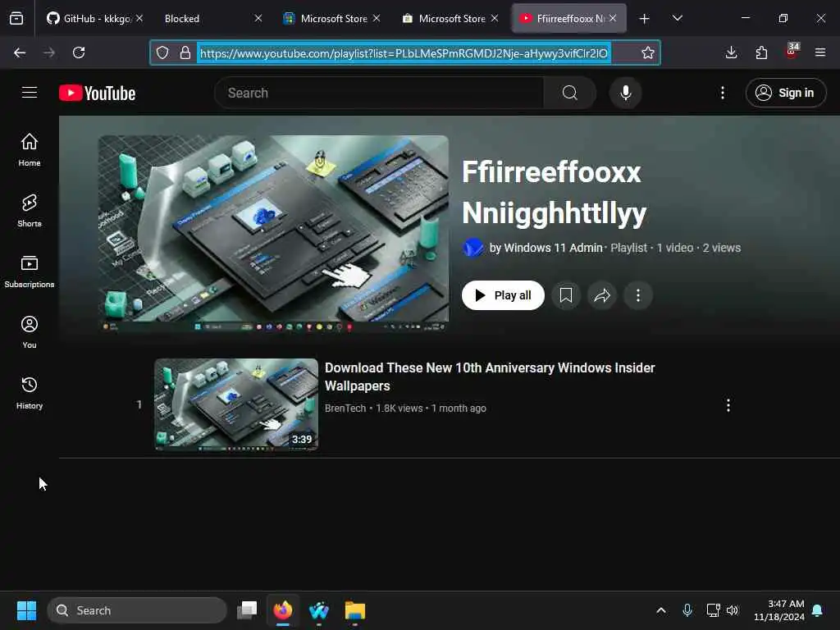Open notifications bell in tray
The width and height of the screenshot is (840, 630).
pos(818,610)
